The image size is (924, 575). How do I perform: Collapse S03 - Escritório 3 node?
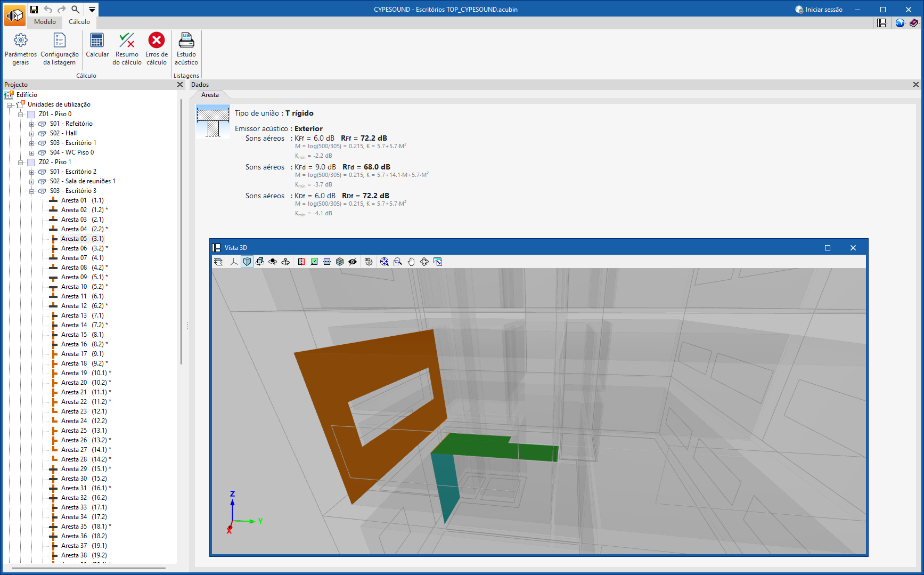tap(31, 191)
